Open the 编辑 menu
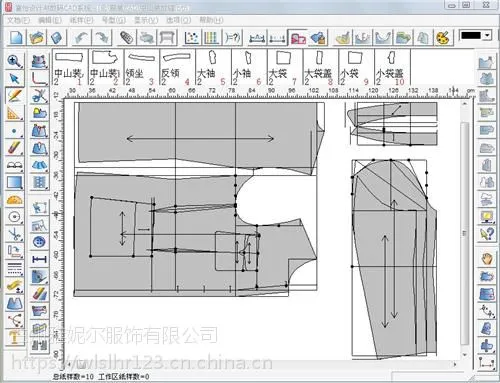 coord(50,20)
